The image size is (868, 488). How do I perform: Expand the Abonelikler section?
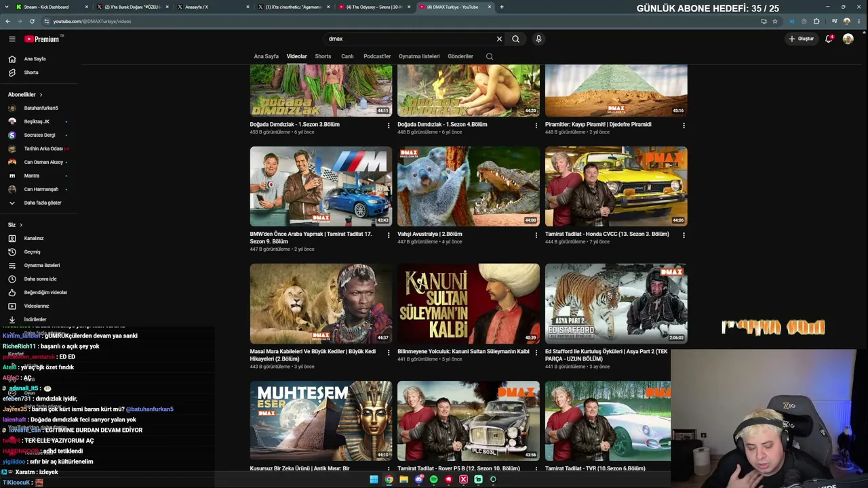25,95
